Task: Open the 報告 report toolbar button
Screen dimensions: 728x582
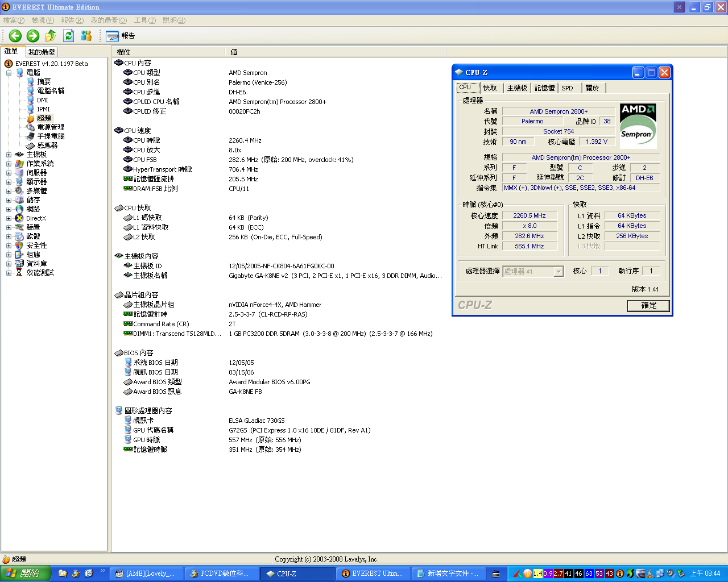Action: (120, 36)
